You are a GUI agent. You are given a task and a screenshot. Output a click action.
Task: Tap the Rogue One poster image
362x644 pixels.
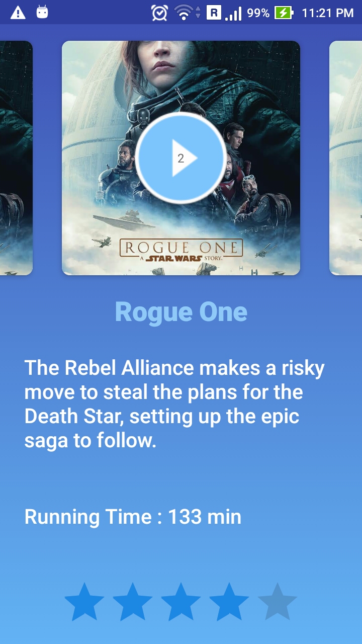[x=181, y=158]
